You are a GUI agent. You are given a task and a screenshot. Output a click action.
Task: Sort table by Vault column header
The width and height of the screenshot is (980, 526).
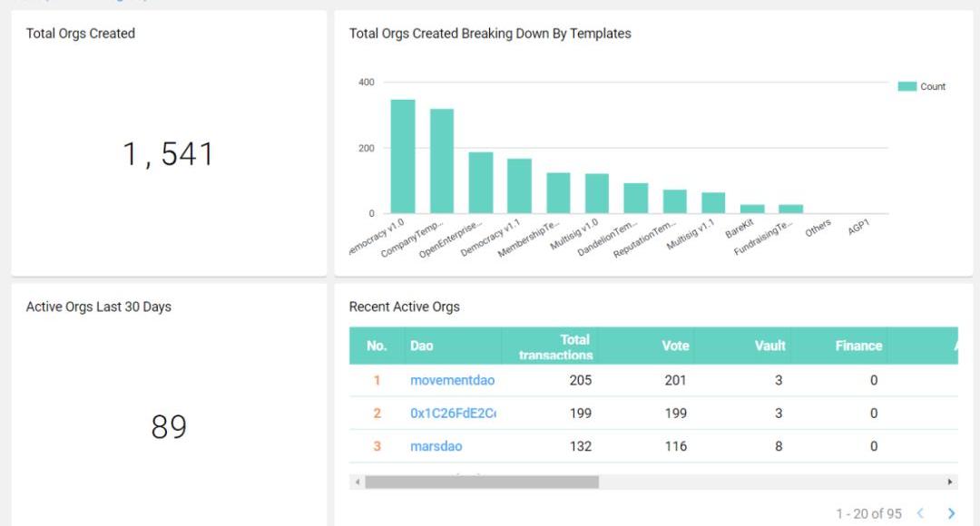769,346
